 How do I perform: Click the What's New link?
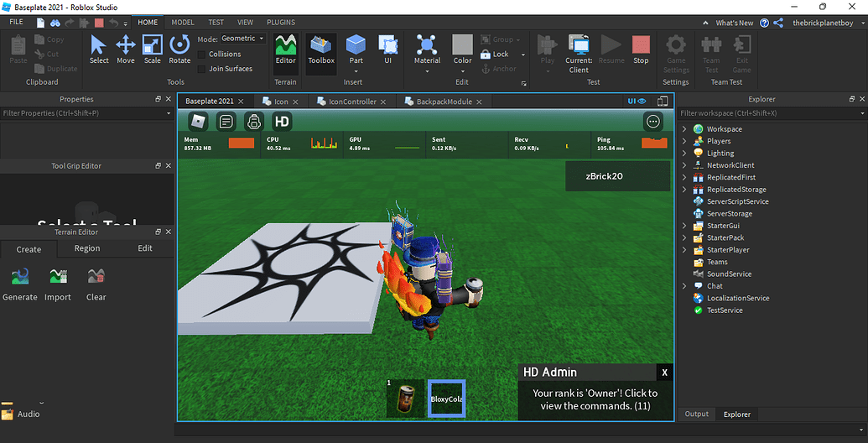pos(734,23)
